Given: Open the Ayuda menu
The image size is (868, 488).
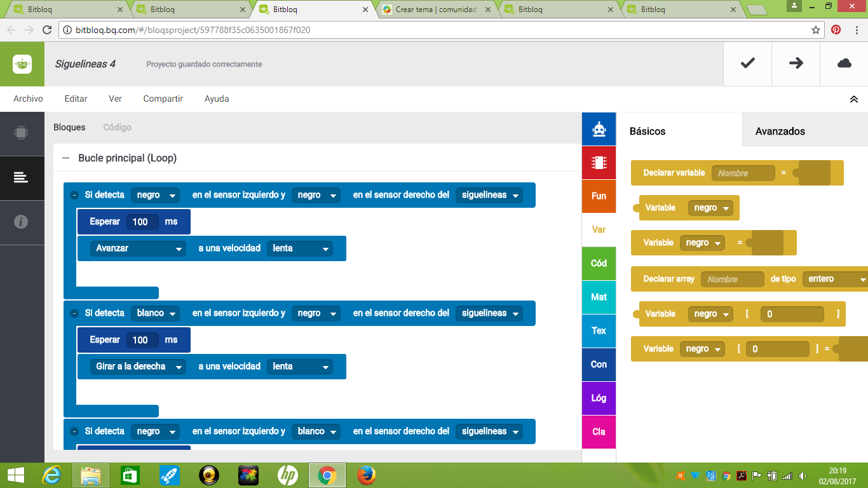Looking at the screenshot, I should click(217, 98).
